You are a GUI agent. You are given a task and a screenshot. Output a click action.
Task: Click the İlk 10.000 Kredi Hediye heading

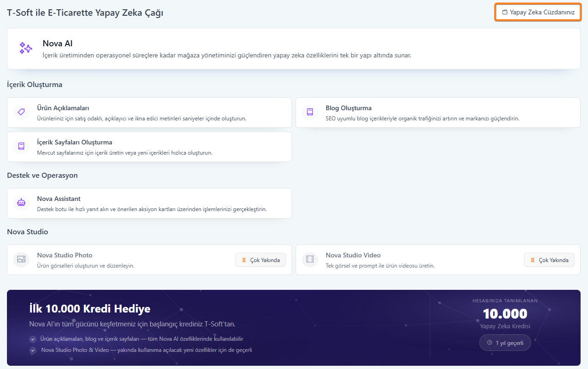(90, 309)
